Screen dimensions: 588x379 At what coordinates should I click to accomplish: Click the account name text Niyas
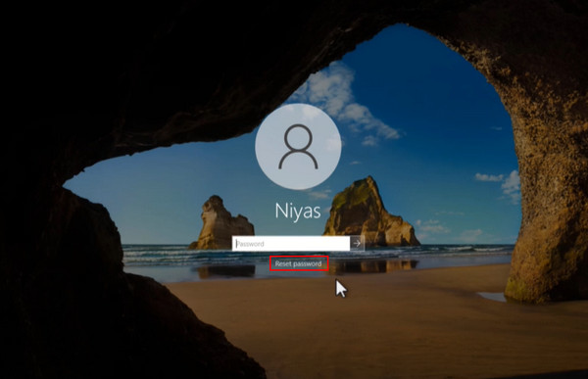298,211
